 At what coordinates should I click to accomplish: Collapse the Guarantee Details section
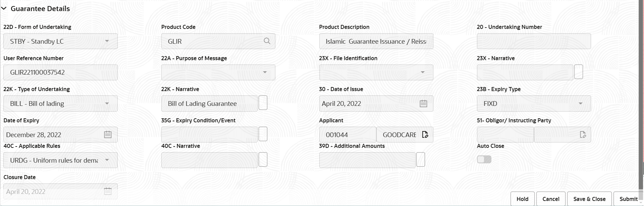click(4, 9)
